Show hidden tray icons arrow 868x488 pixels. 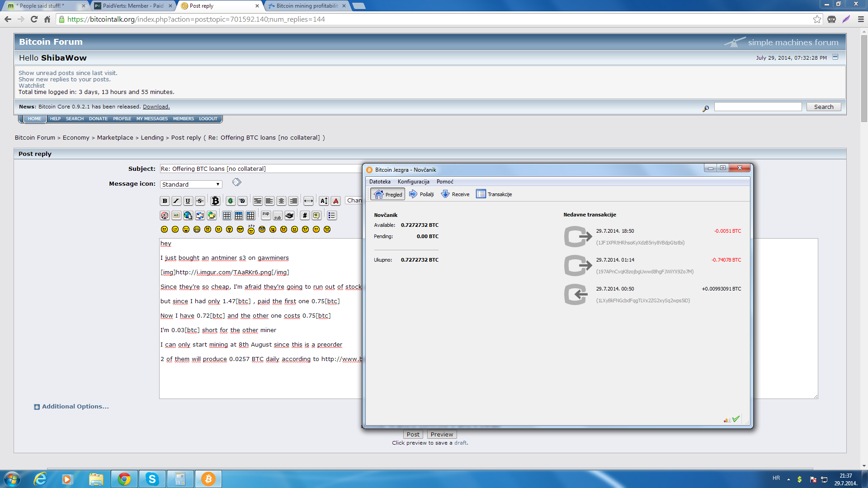pyautogui.click(x=788, y=479)
